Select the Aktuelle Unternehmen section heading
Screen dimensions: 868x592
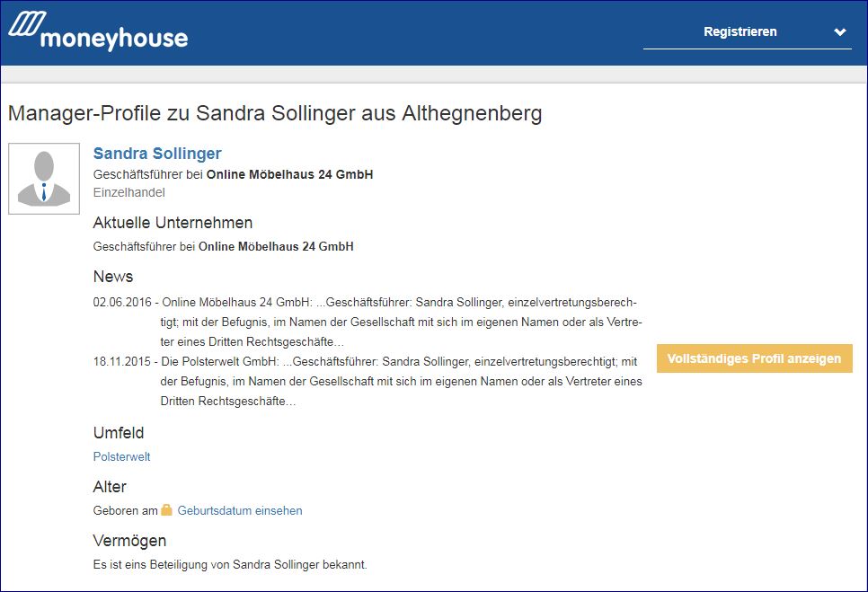coord(173,223)
